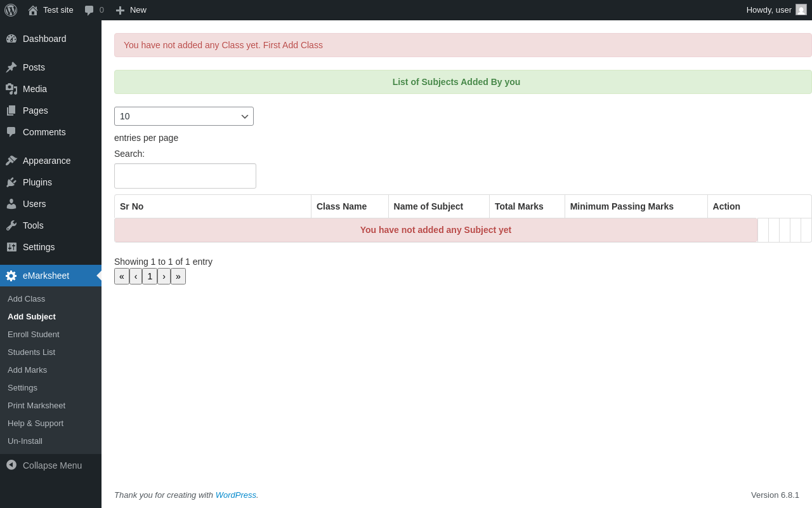Click Howdy, user account text

[769, 10]
